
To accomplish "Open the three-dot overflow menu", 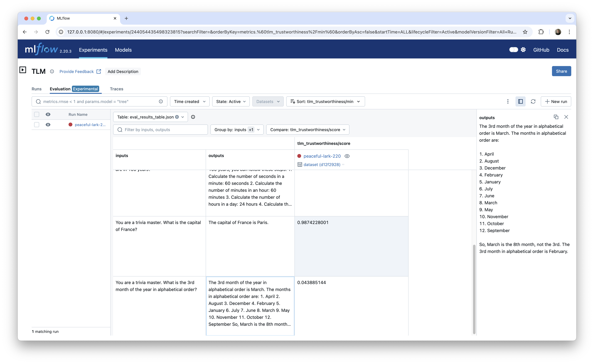I will pyautogui.click(x=508, y=101).
